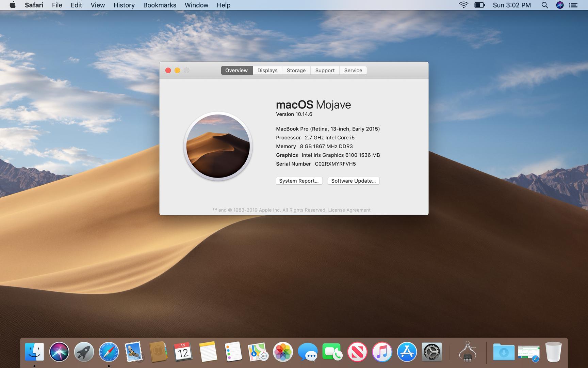The height and width of the screenshot is (368, 588).
Task: Open Trash in the Dock
Action: (x=554, y=352)
